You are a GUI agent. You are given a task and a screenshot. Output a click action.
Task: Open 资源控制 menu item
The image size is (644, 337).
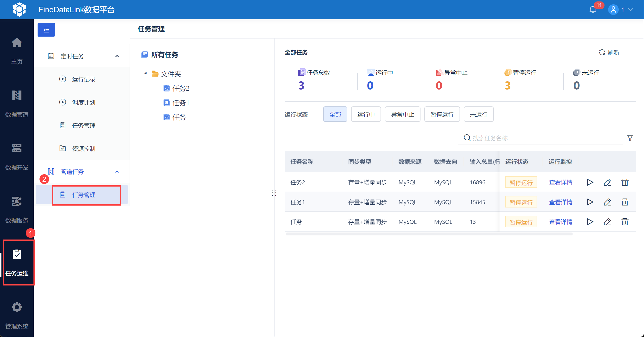[x=84, y=149]
